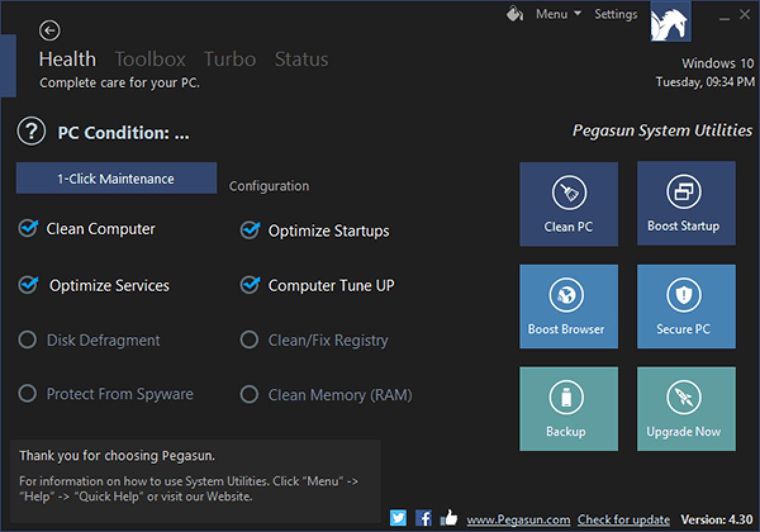
Task: Open the Clean PC tool
Action: click(568, 203)
